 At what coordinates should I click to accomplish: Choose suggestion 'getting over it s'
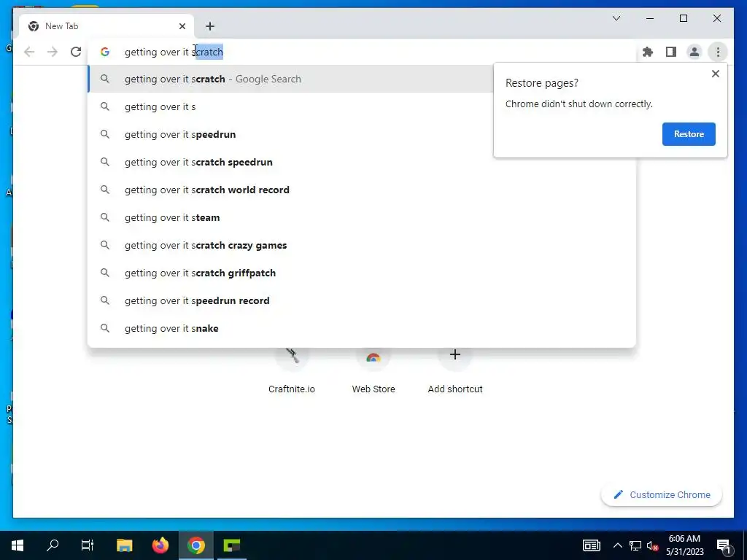point(290,106)
